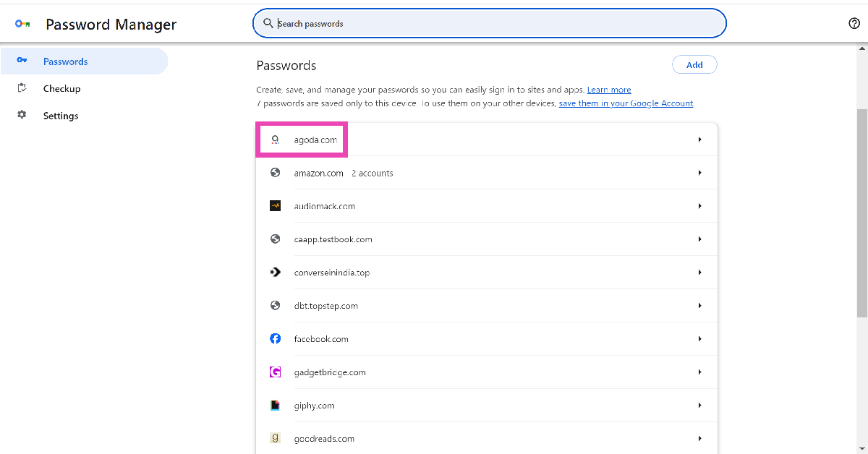868x454 pixels.
Task: Focus the Search passwords field
Action: (489, 23)
